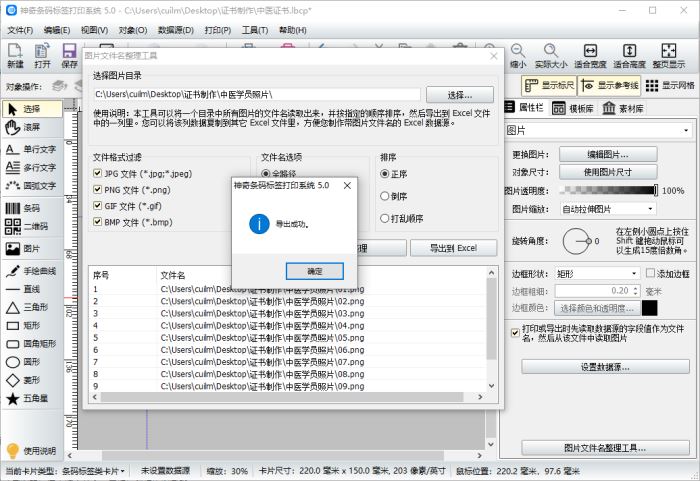Screen dimensions: 700x481
Task: Open the 图片 object type dropdown
Action: tap(599, 130)
